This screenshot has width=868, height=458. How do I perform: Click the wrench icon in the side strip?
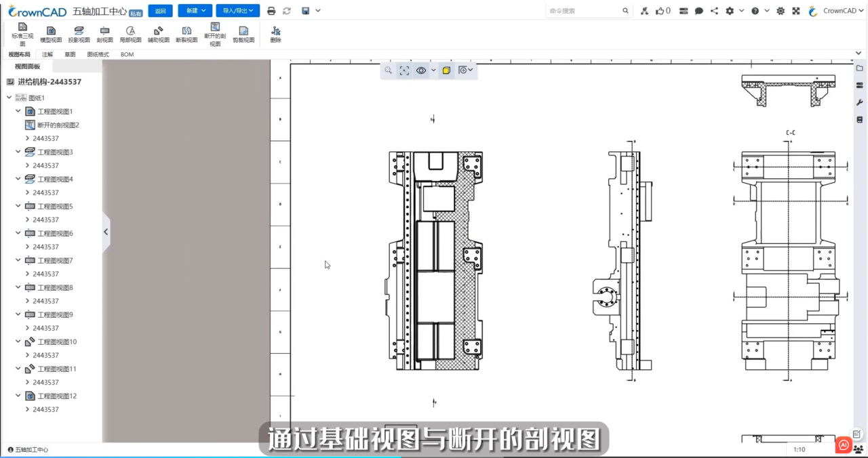point(860,102)
